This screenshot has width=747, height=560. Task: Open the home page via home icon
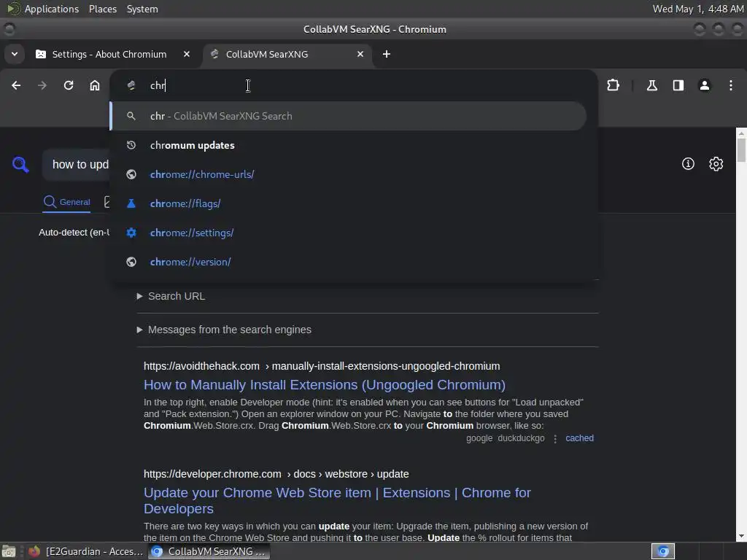tap(95, 85)
